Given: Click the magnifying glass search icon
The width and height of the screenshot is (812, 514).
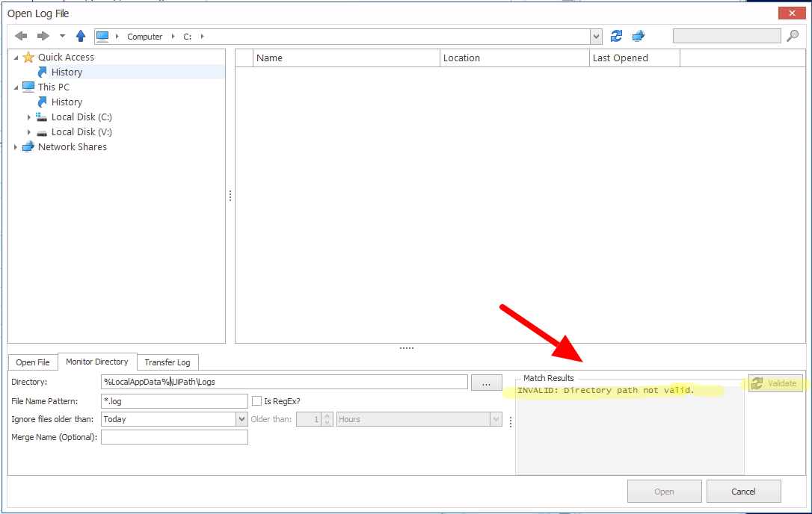Looking at the screenshot, I should coord(793,36).
